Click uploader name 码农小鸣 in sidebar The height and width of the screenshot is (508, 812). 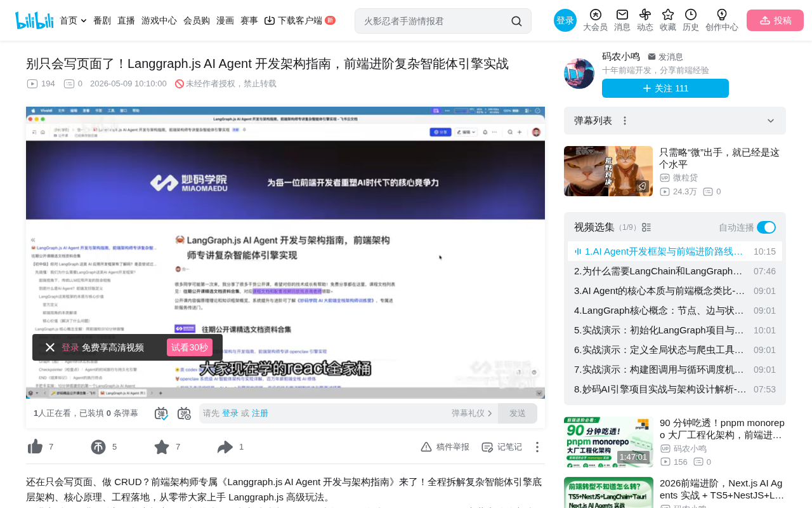(621, 57)
